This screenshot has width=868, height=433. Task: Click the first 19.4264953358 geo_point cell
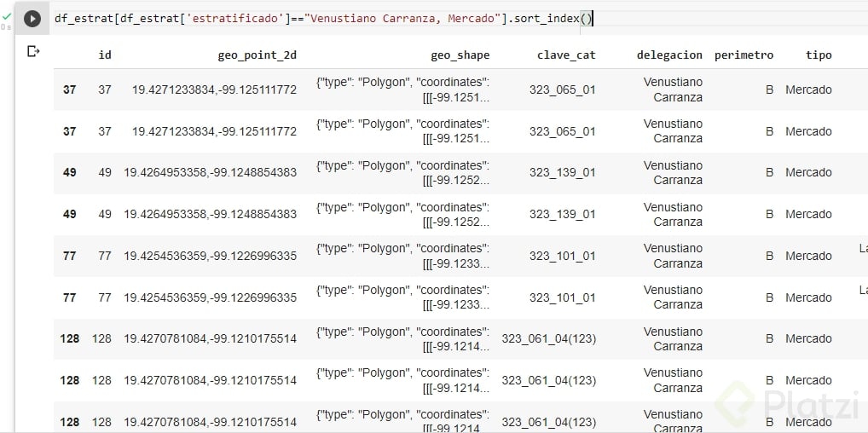pos(210,172)
